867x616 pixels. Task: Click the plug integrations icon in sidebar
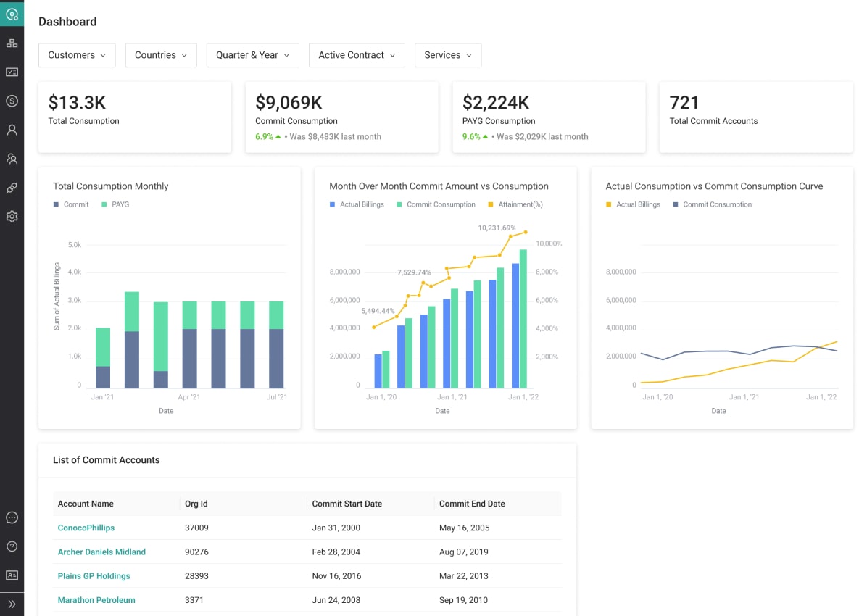tap(12, 188)
